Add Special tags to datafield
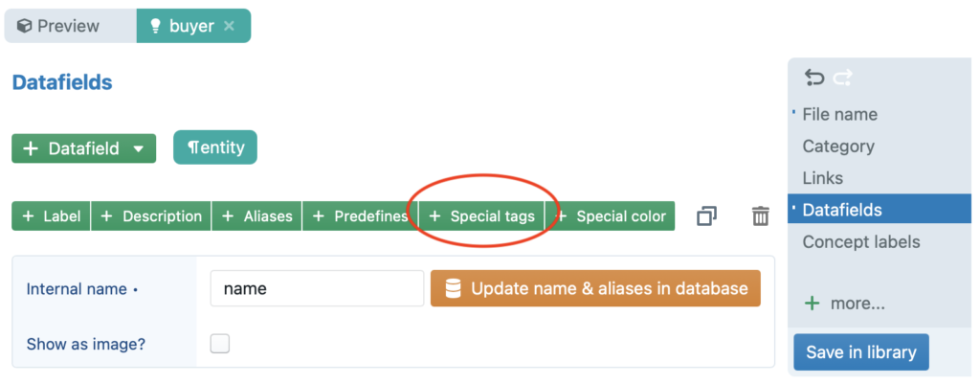This screenshot has width=980, height=384. coord(481,216)
